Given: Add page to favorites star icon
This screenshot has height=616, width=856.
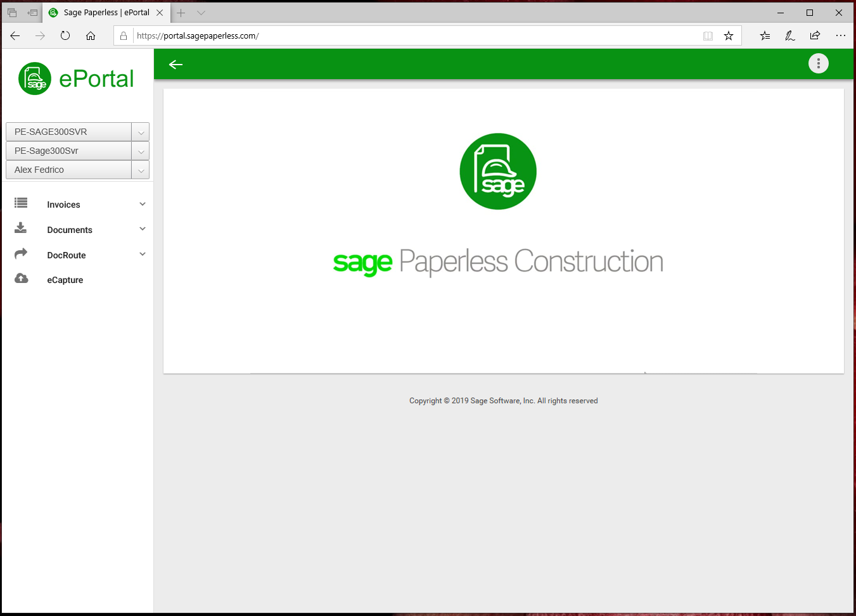Looking at the screenshot, I should click(729, 36).
